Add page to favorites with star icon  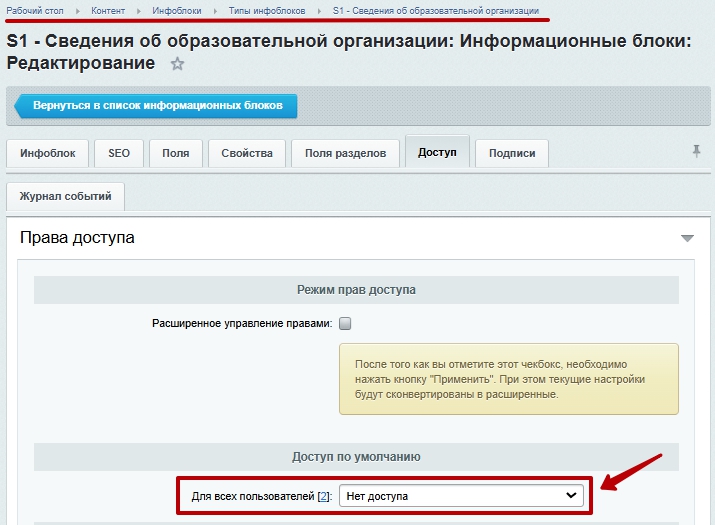(x=178, y=64)
